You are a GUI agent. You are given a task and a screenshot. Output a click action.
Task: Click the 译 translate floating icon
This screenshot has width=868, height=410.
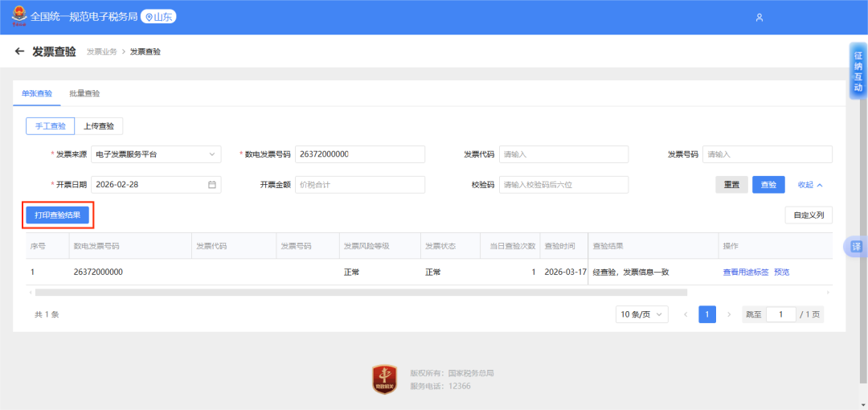tap(857, 247)
